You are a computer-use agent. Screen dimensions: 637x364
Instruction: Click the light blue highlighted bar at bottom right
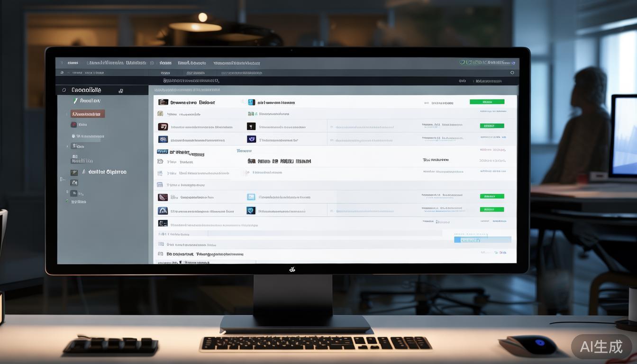tap(482, 240)
